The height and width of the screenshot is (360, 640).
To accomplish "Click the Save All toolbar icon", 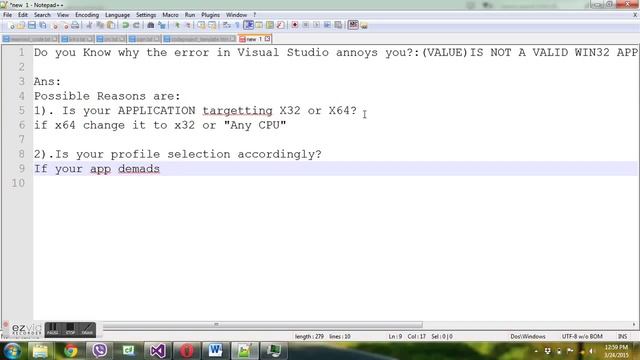I will (x=42, y=25).
